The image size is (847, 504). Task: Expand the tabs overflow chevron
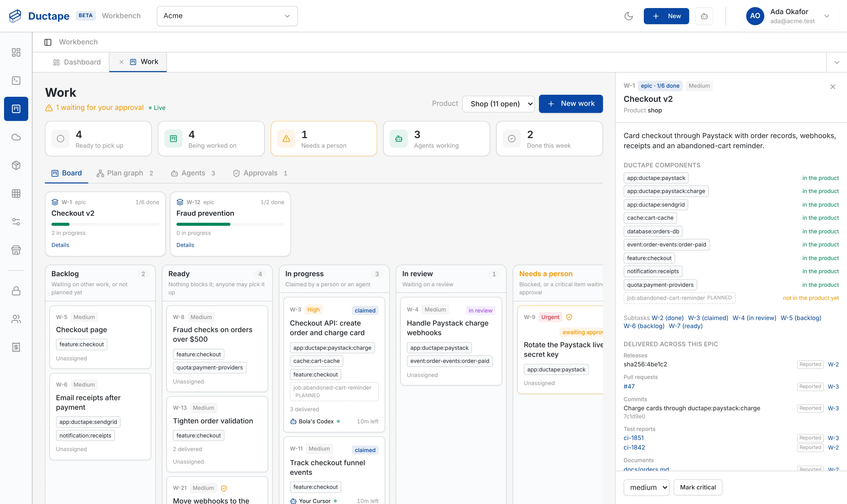coord(836,62)
